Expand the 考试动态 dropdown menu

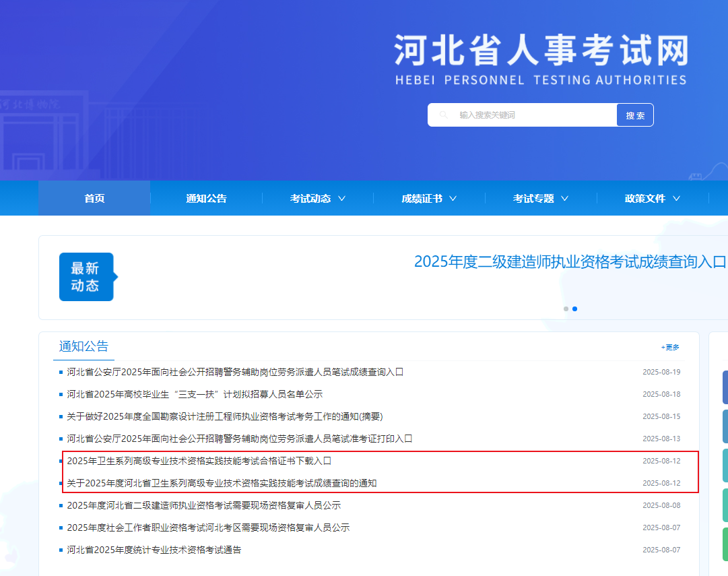pyautogui.click(x=317, y=199)
